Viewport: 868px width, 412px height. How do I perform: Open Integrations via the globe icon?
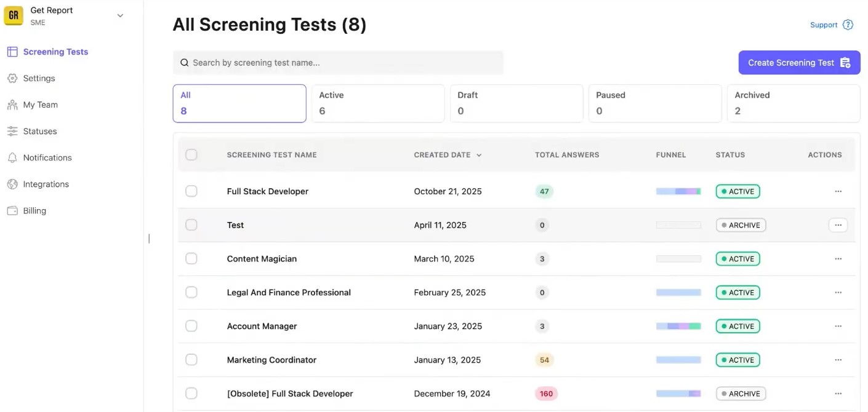coord(12,184)
